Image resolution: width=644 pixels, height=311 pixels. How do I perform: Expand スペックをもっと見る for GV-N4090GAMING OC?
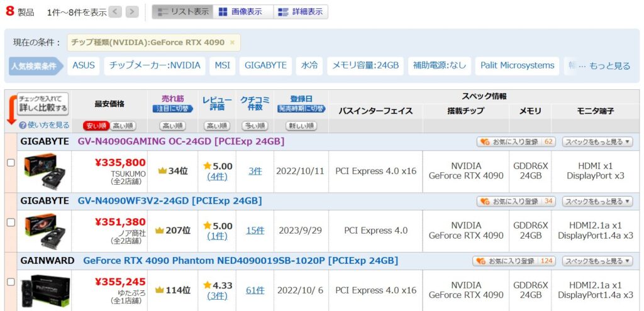(x=597, y=142)
